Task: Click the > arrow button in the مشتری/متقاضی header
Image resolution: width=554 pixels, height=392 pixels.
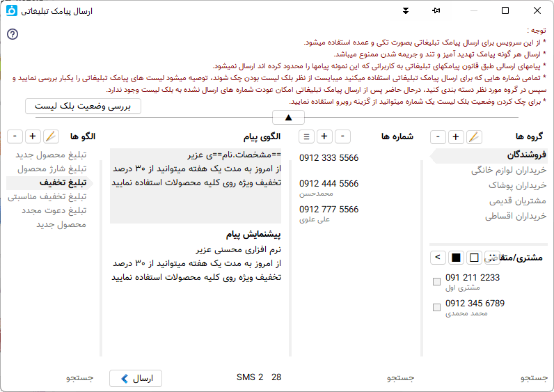Action: (437, 258)
